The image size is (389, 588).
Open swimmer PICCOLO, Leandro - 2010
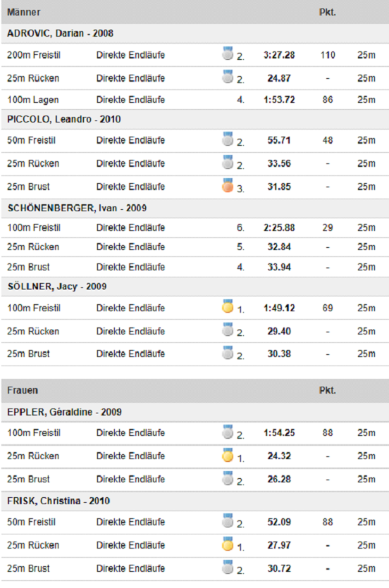click(x=63, y=119)
